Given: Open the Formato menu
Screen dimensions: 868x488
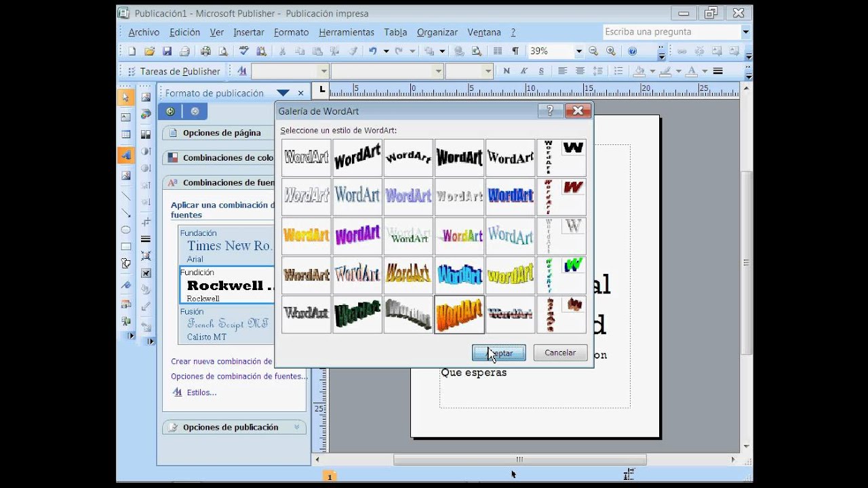Looking at the screenshot, I should [x=292, y=32].
